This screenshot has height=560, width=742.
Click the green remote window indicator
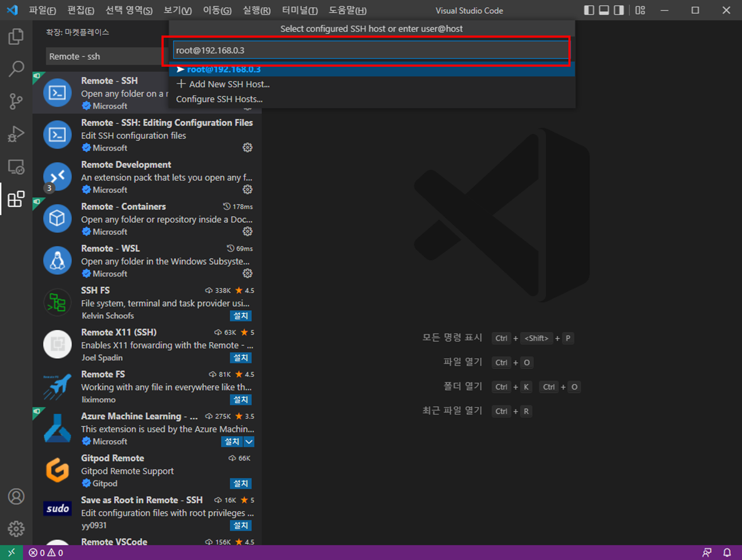pos(11,553)
